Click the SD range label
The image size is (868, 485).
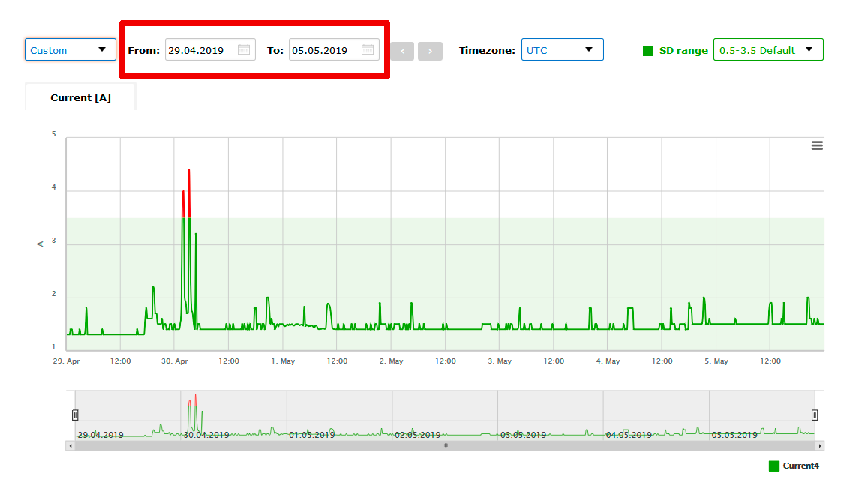point(683,51)
